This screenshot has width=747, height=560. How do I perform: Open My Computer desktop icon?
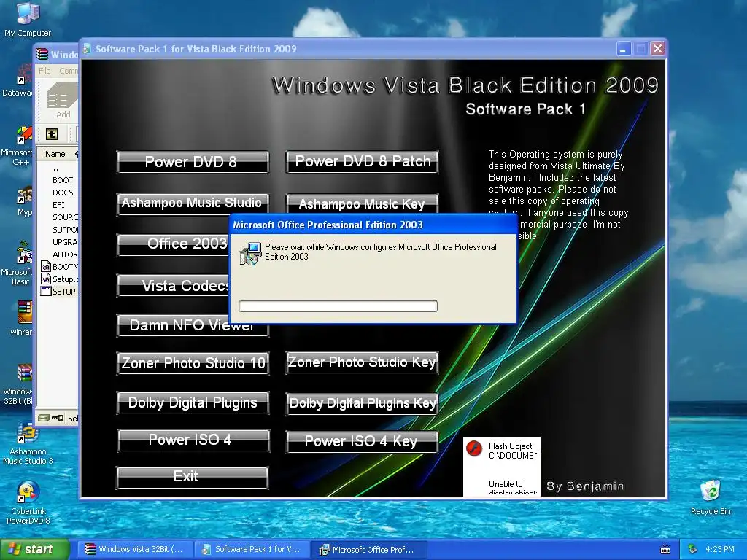pyautogui.click(x=28, y=19)
